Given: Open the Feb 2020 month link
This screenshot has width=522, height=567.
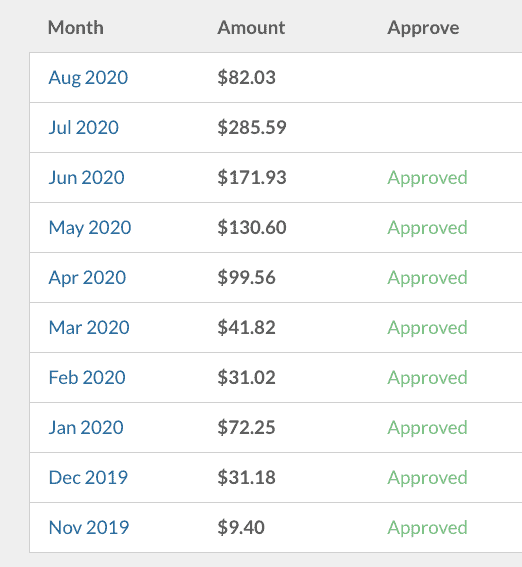Looking at the screenshot, I should tap(87, 378).
